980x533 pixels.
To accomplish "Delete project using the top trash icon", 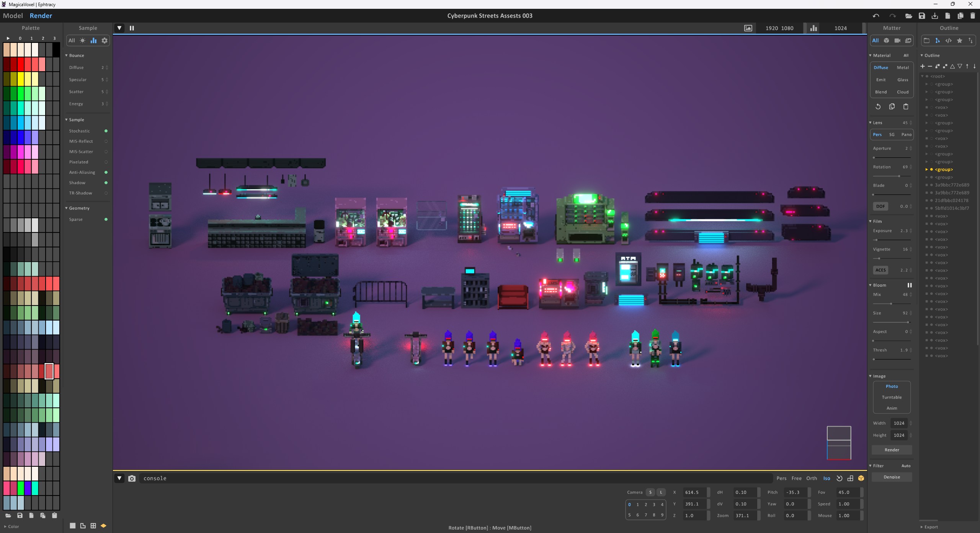I will (x=973, y=16).
